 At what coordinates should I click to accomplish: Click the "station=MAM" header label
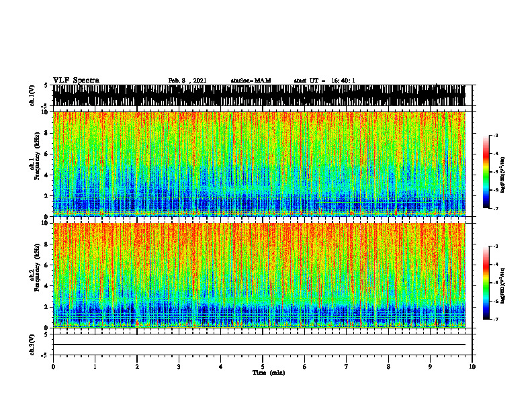pyautogui.click(x=251, y=81)
